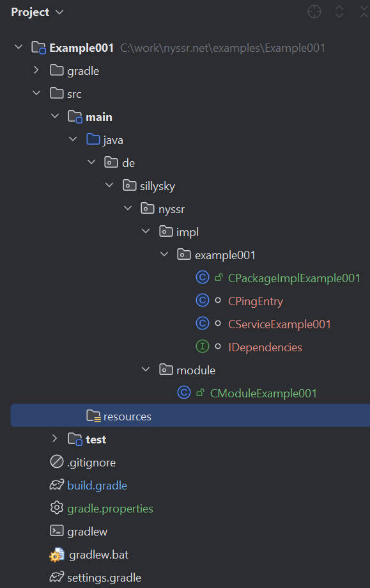Click the class icon of CModuleExample001
Viewport: 370px width, 588px height.
[x=184, y=393]
